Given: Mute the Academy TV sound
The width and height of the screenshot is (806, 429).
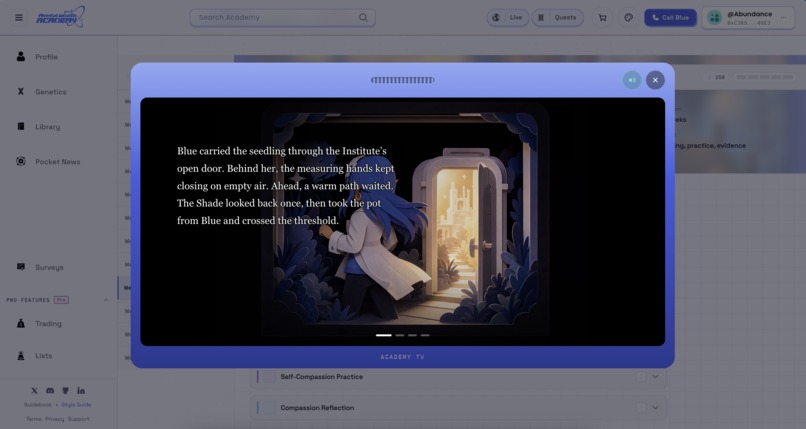Looking at the screenshot, I should [632, 80].
